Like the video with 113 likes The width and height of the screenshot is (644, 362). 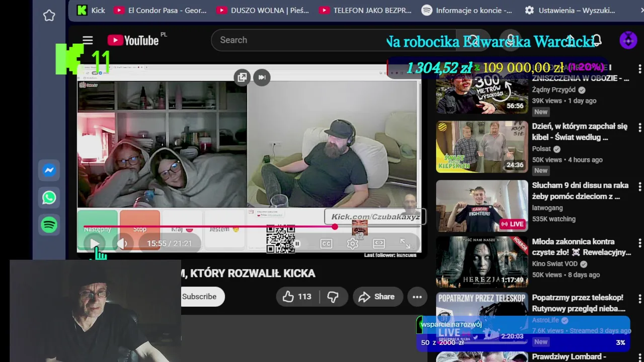297,297
